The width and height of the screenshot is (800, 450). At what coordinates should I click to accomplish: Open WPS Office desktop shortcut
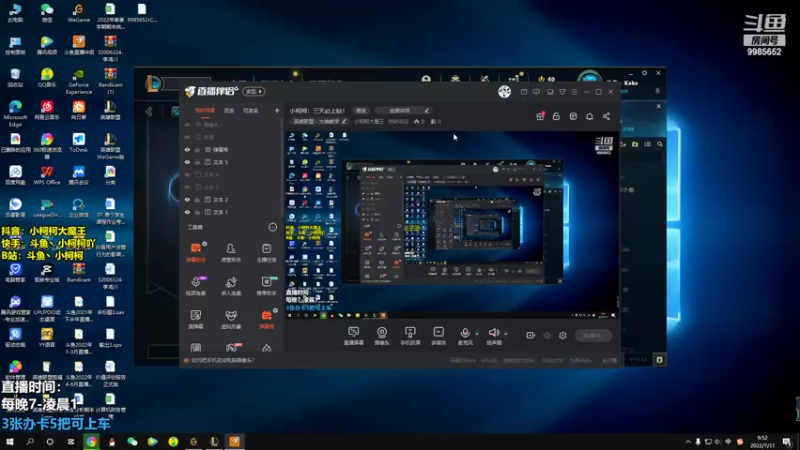tap(47, 176)
